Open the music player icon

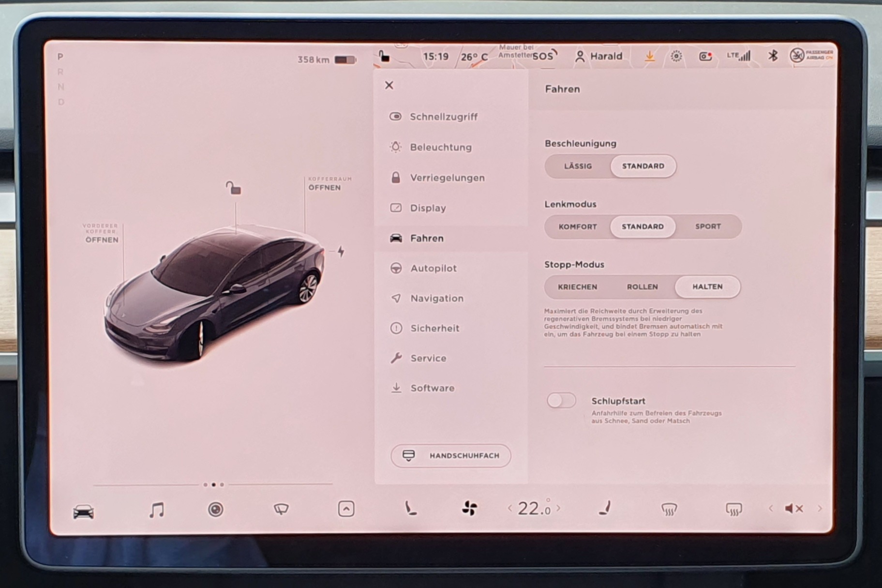pos(156,510)
